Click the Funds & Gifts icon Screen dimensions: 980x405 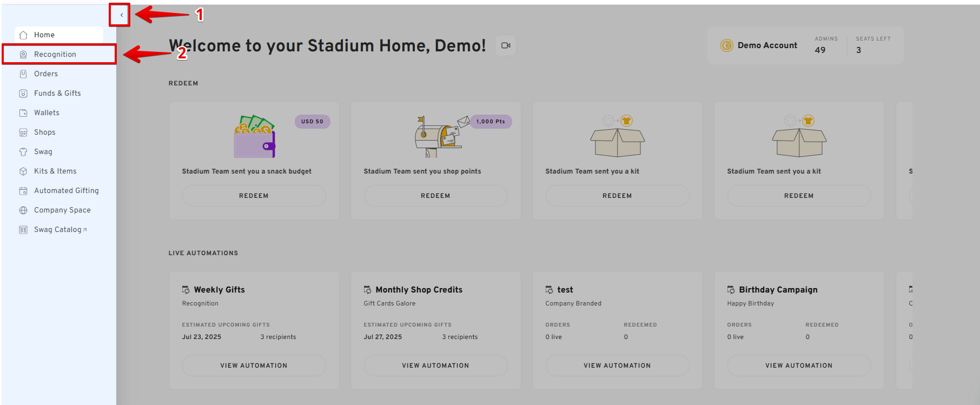[x=23, y=94]
